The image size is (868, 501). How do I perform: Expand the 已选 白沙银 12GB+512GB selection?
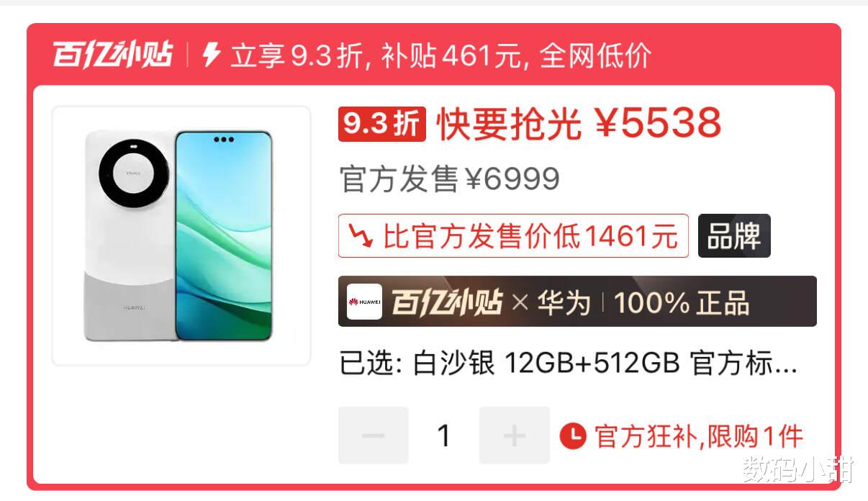pyautogui.click(x=569, y=364)
